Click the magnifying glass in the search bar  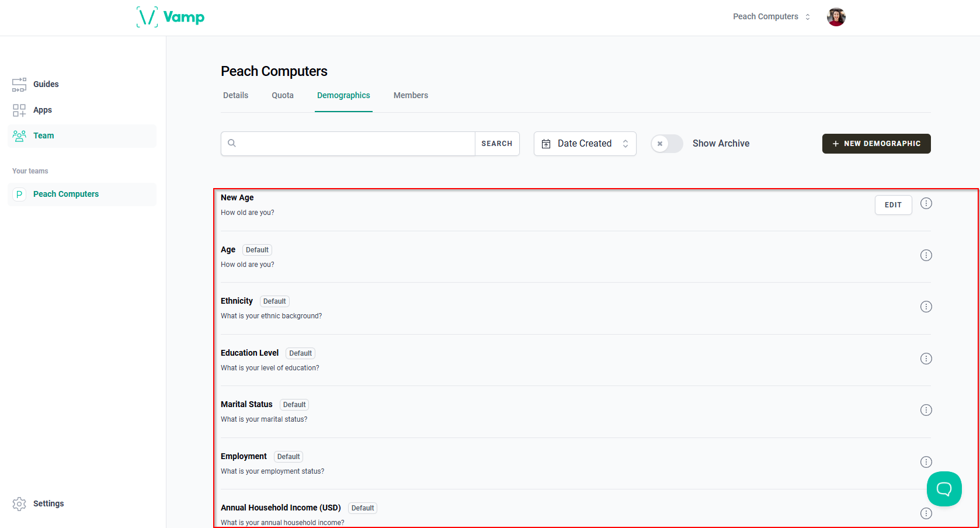coord(232,143)
